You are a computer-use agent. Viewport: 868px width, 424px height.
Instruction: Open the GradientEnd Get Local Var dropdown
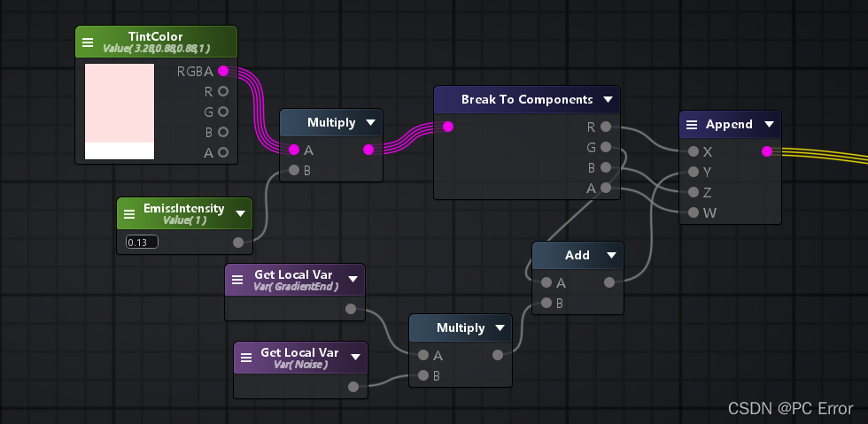tap(353, 280)
